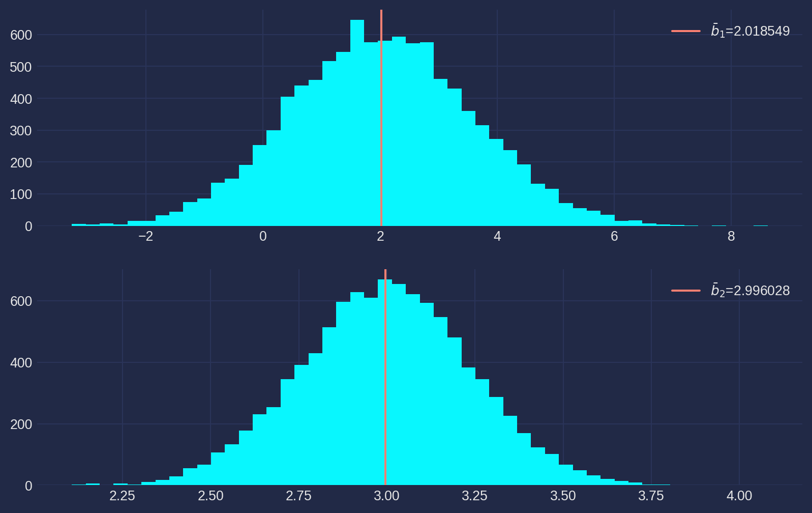Click y-axis label 200 in bottom plot
This screenshot has height=513, width=812.
(21, 424)
